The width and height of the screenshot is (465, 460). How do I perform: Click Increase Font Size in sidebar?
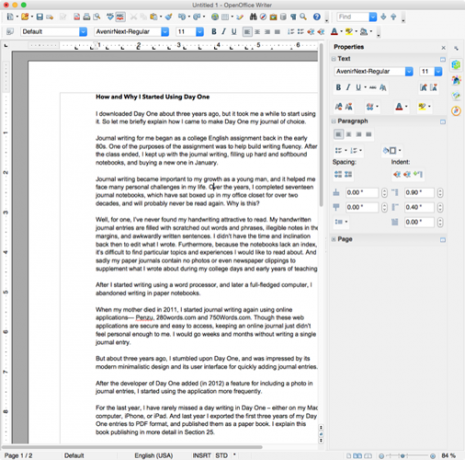(x=423, y=88)
